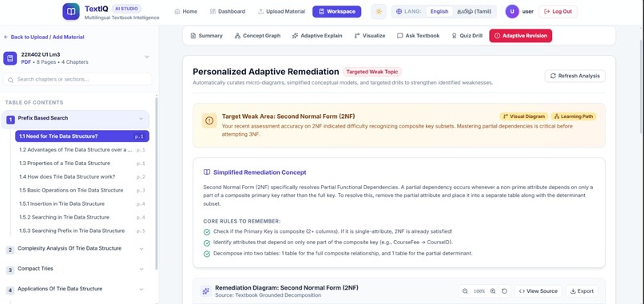
Task: Click the remediation diagram sparkle icon
Action: [x=206, y=291]
